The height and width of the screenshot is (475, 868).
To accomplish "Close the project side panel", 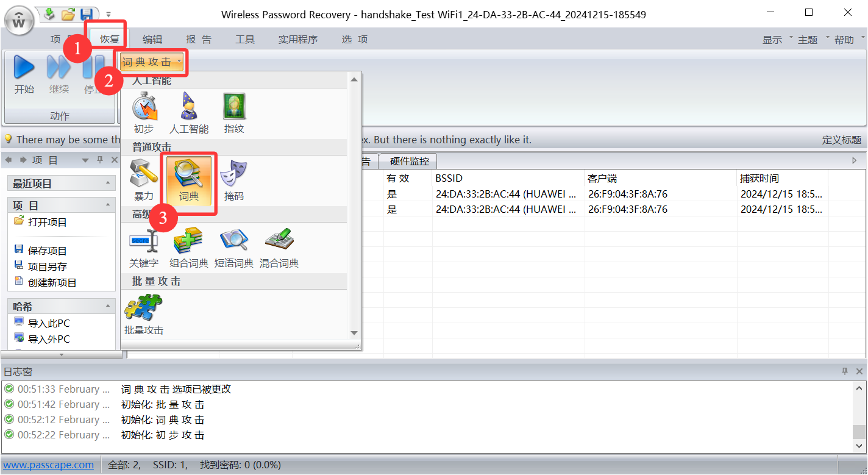I will coord(114,160).
